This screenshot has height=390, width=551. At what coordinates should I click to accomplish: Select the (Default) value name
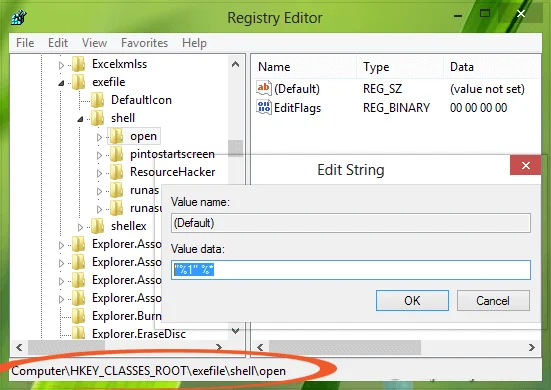[x=297, y=89]
